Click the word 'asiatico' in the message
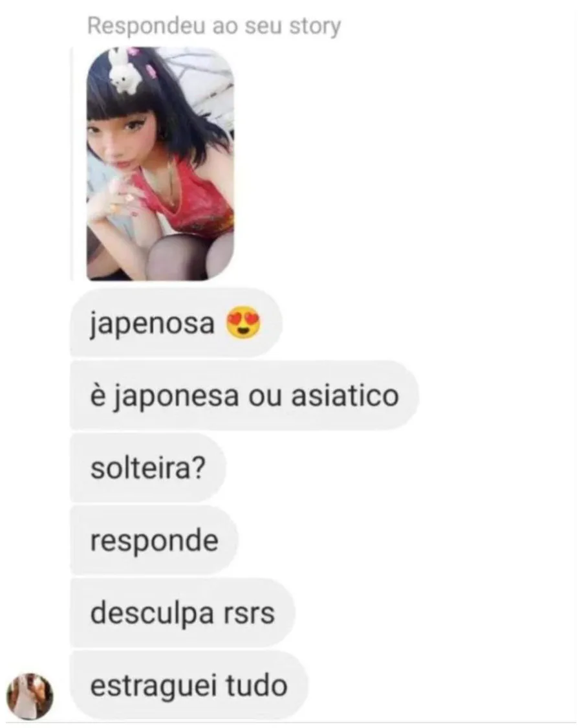Image resolution: width=582 pixels, height=728 pixels. [345, 396]
